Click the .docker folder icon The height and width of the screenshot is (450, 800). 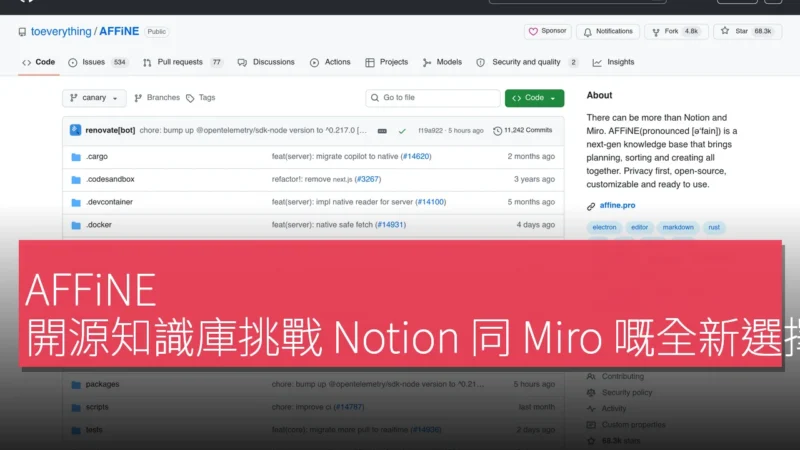(x=76, y=225)
